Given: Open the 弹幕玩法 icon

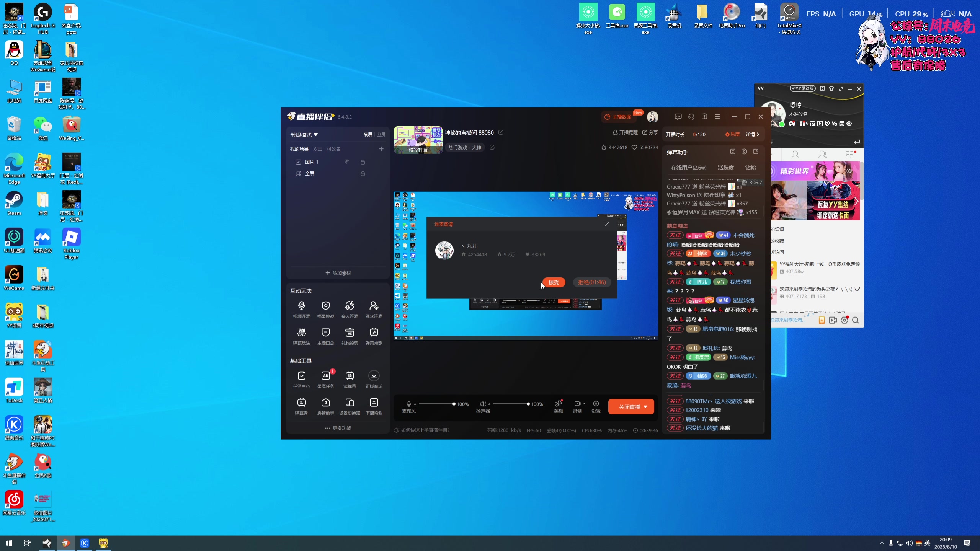Looking at the screenshot, I should (x=301, y=336).
